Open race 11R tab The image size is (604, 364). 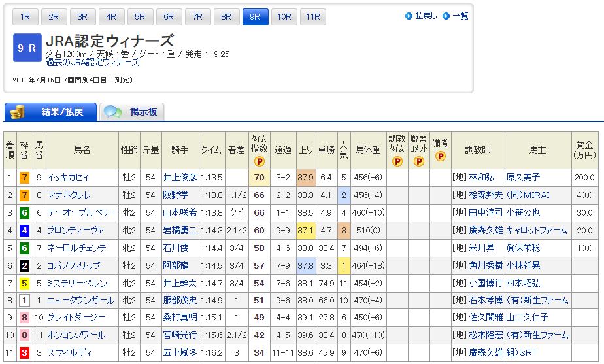tap(312, 17)
